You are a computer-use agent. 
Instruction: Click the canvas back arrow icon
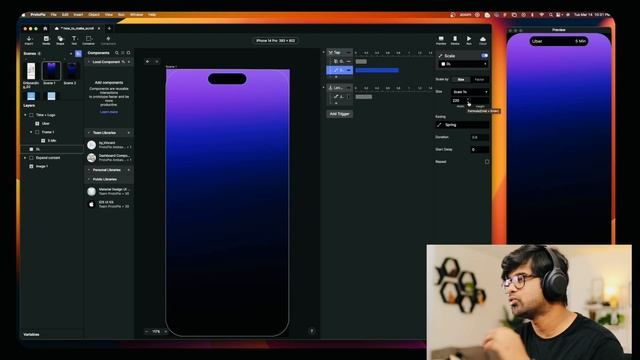(147, 62)
